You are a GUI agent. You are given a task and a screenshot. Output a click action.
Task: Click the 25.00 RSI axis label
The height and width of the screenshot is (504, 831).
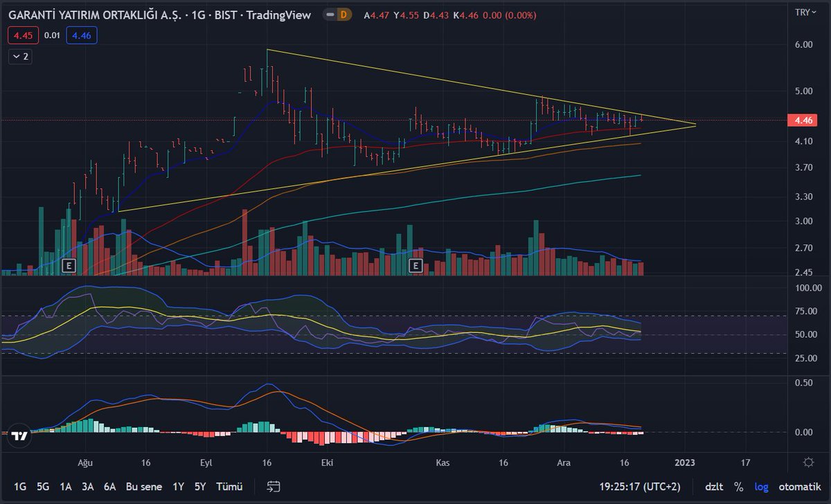[805, 358]
